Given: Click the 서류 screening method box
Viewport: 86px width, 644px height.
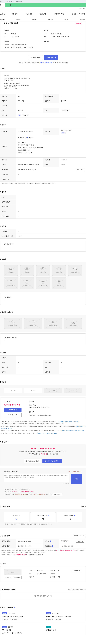Looking at the screenshot, I should pyautogui.click(x=13, y=390).
